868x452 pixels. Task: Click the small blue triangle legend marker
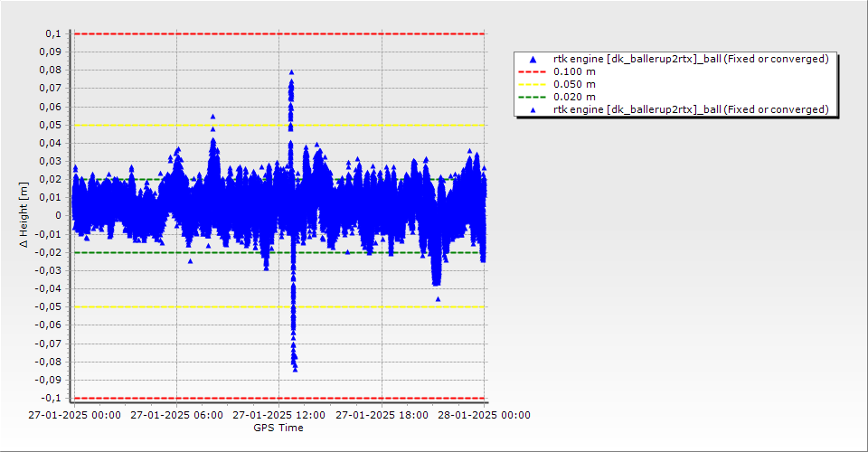point(533,110)
